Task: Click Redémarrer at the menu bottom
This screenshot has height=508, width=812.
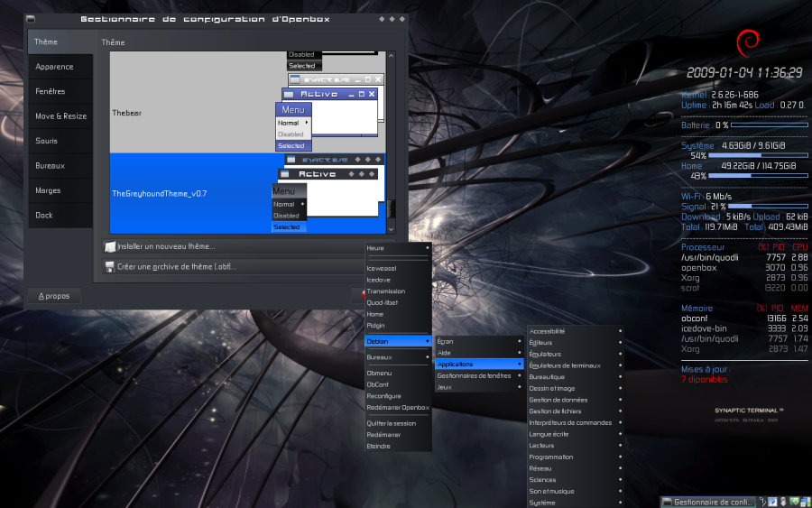Action: [398, 435]
